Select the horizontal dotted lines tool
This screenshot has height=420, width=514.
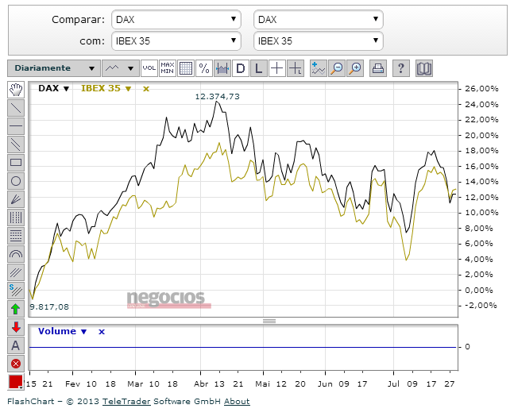[x=16, y=236]
